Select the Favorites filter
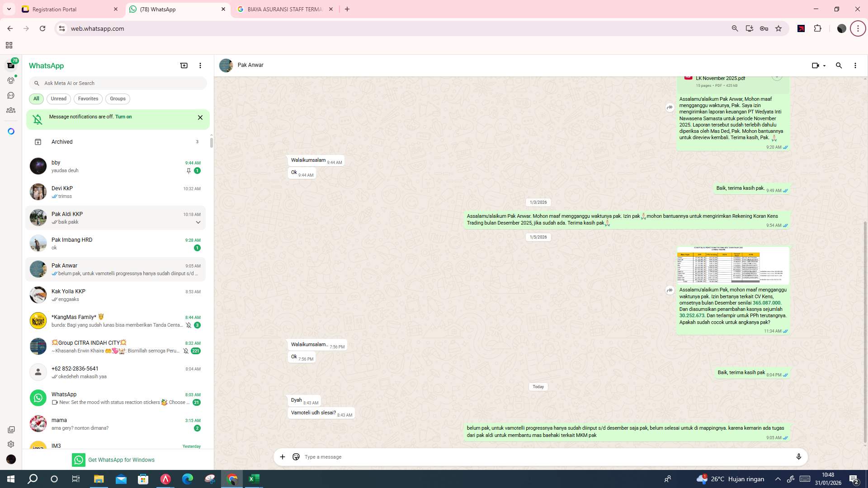Image resolution: width=868 pixels, height=488 pixels. [x=88, y=99]
